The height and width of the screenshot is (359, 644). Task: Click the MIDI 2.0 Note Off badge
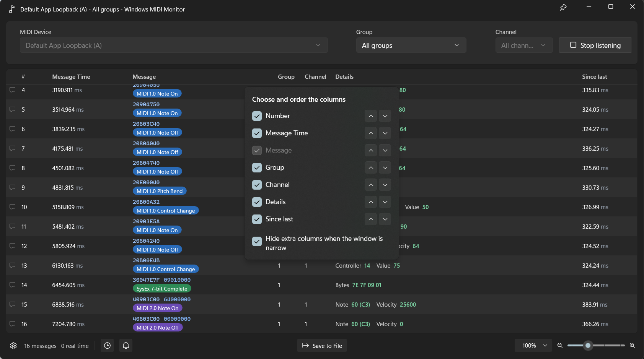pos(158,328)
